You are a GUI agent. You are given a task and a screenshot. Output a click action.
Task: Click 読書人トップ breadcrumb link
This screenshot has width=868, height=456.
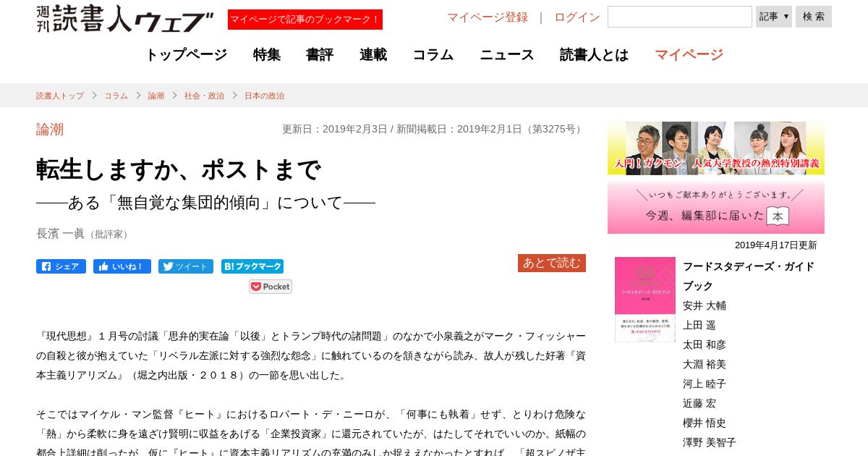(60, 96)
